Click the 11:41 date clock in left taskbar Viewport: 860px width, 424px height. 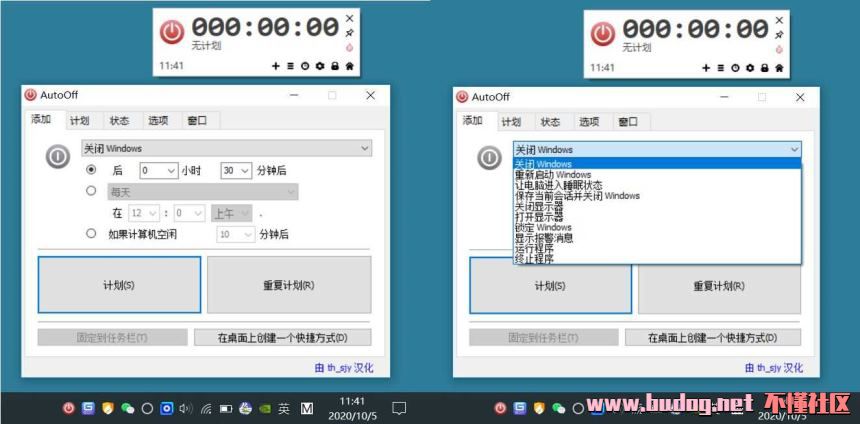tap(352, 408)
